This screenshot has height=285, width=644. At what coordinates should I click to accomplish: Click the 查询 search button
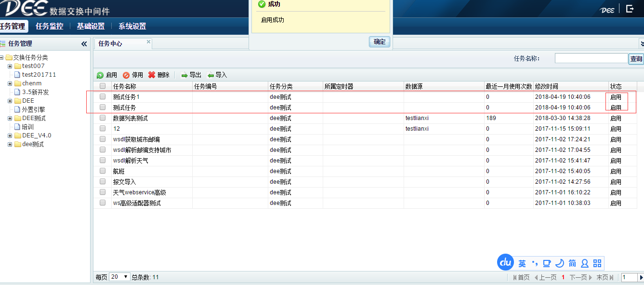tap(636, 58)
